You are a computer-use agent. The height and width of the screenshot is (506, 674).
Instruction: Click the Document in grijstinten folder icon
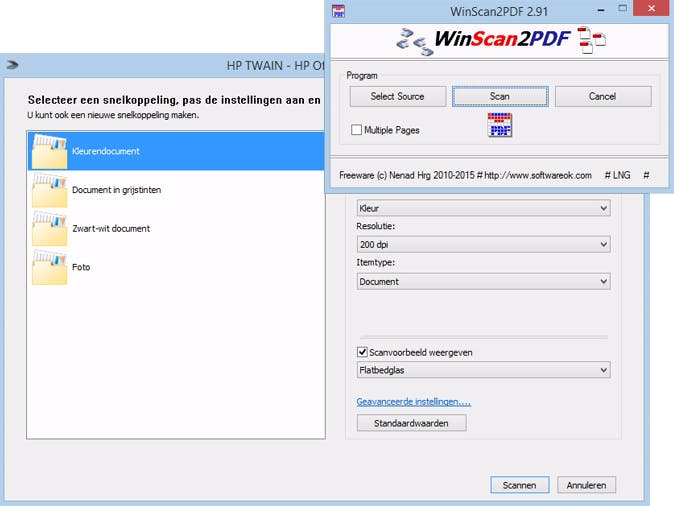(49, 190)
